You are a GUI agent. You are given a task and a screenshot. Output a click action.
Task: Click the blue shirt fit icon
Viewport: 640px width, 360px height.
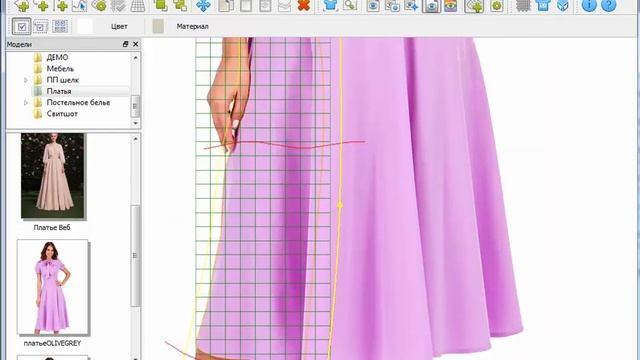coord(330,5)
